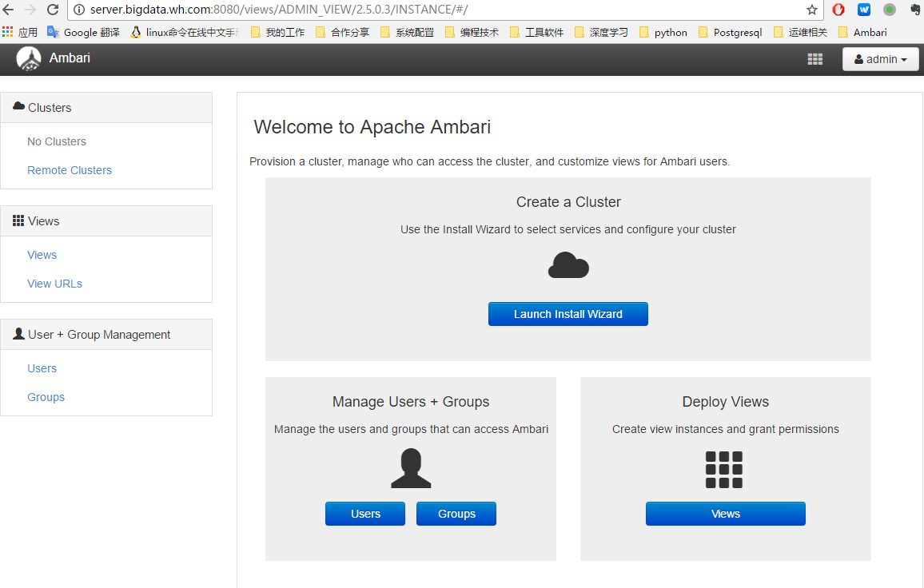Click the Opera extension icon
The width and height of the screenshot is (924, 588).
(838, 10)
